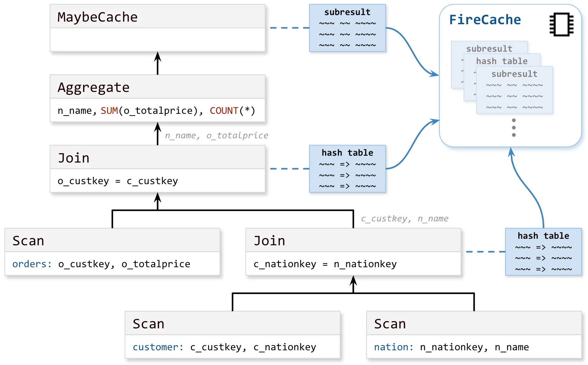This screenshot has height=365, width=588.
Task: Select the Scan header of customer
Action: point(232,323)
